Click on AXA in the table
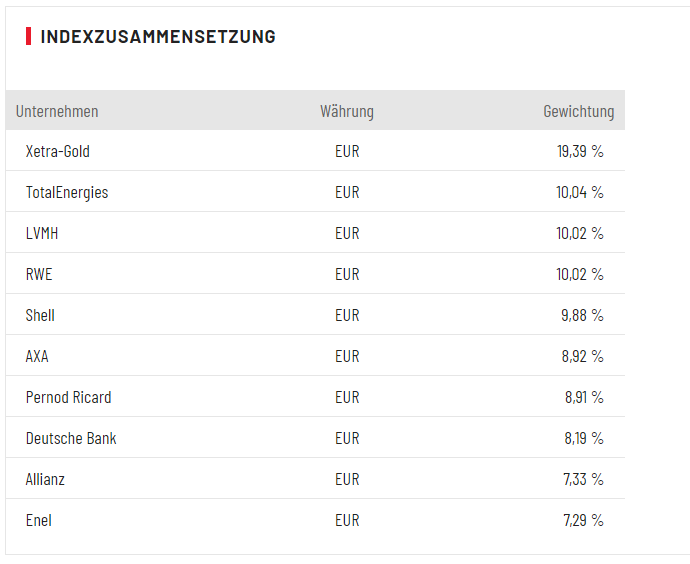This screenshot has height=564, width=690. point(37,357)
